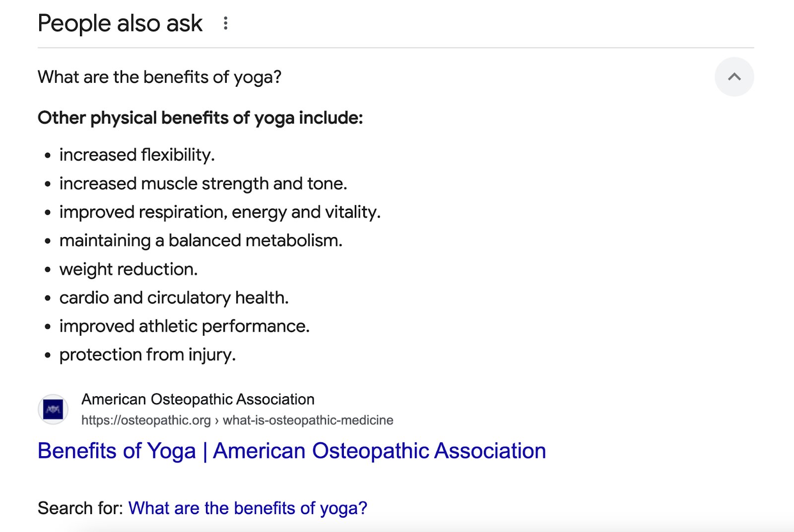Select the What are the benefits of yoga heading

pyautogui.click(x=160, y=77)
